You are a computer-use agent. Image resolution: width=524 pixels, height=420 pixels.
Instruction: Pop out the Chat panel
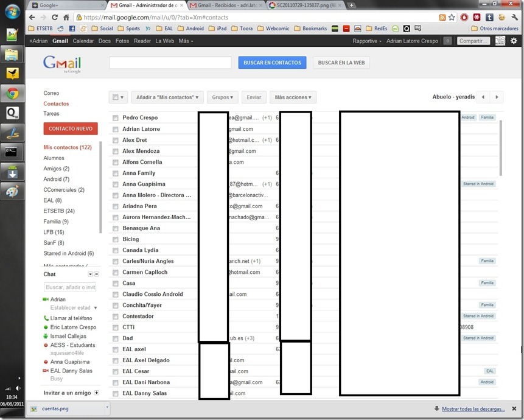90,274
